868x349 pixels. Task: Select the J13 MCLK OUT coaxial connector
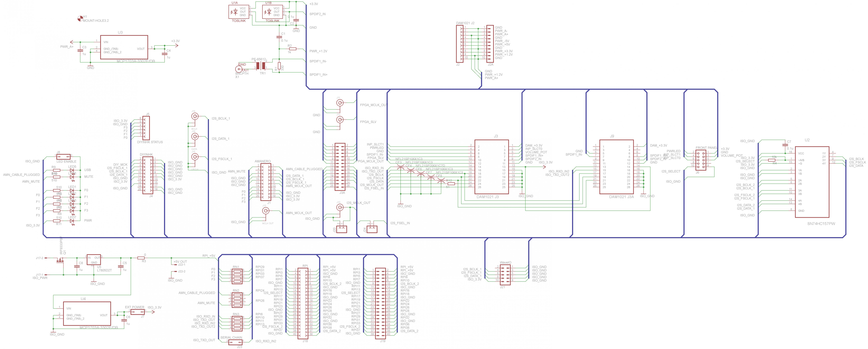[x=266, y=211]
